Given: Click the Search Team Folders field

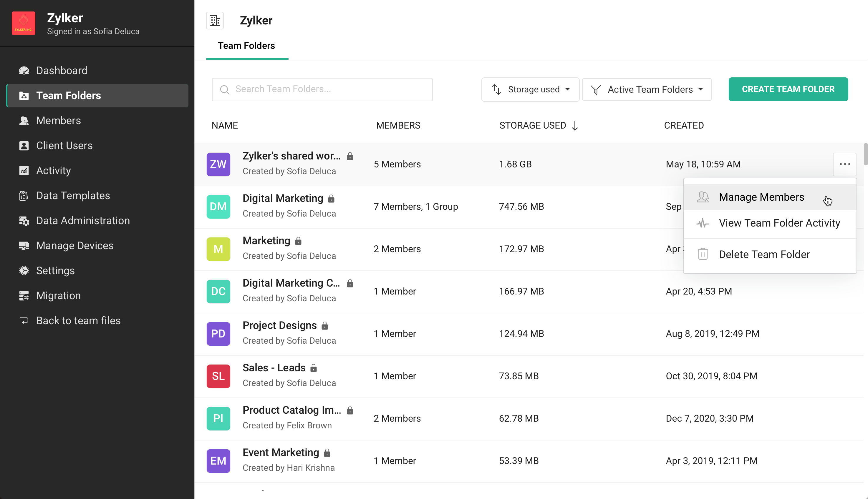Looking at the screenshot, I should pyautogui.click(x=322, y=89).
